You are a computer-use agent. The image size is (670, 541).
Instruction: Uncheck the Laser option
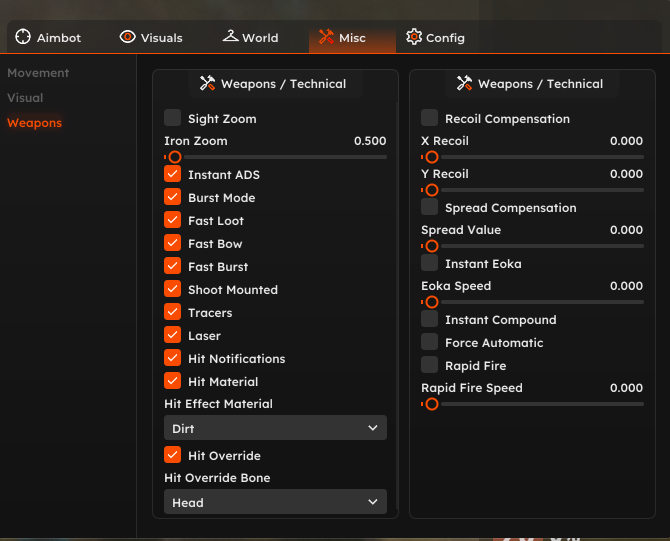tap(173, 335)
